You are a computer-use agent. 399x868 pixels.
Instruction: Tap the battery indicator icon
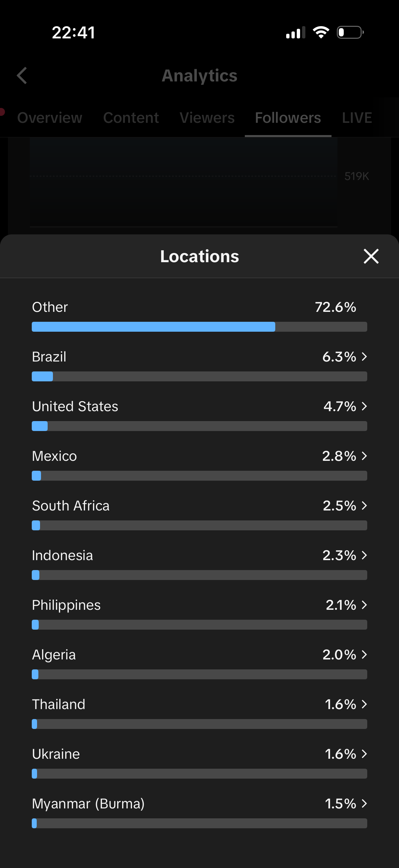[350, 32]
